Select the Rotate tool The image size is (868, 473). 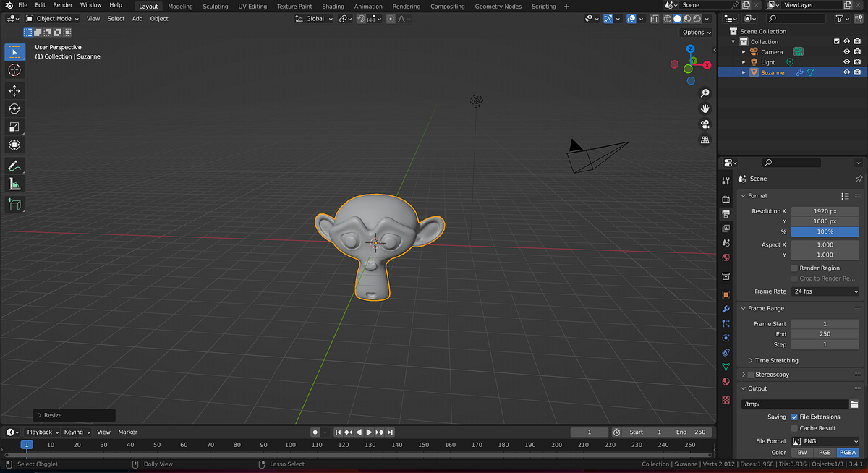click(x=14, y=108)
